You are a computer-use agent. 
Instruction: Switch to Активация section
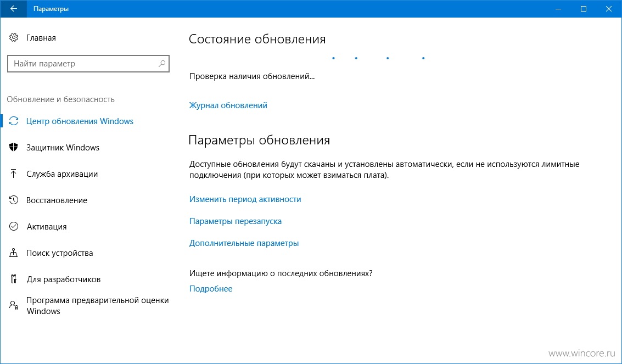[x=47, y=226]
